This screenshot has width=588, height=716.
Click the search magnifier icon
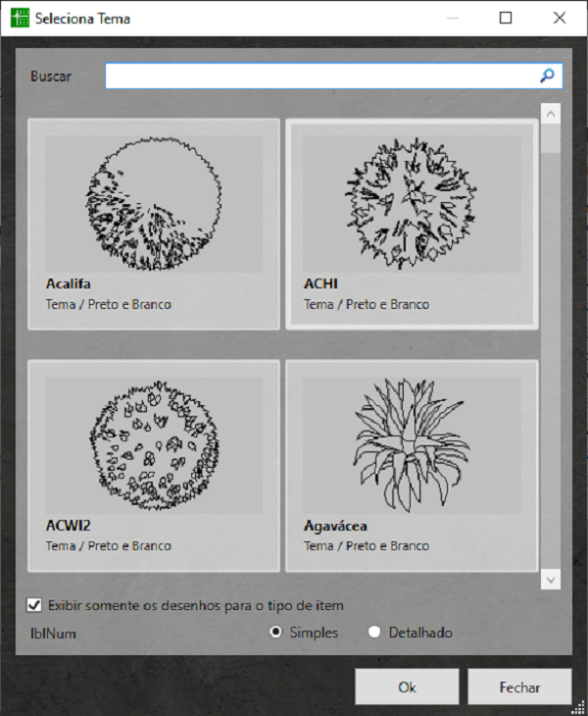[548, 76]
